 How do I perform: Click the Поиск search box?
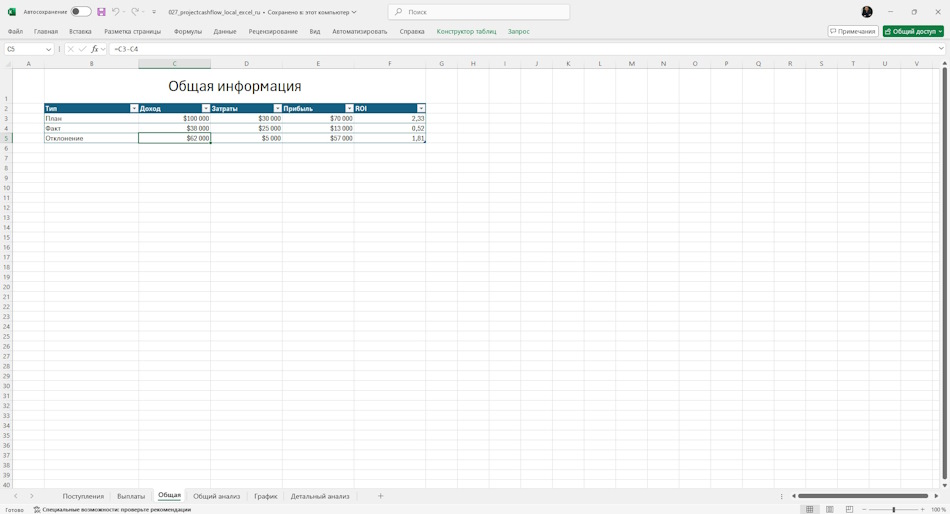pyautogui.click(x=479, y=12)
